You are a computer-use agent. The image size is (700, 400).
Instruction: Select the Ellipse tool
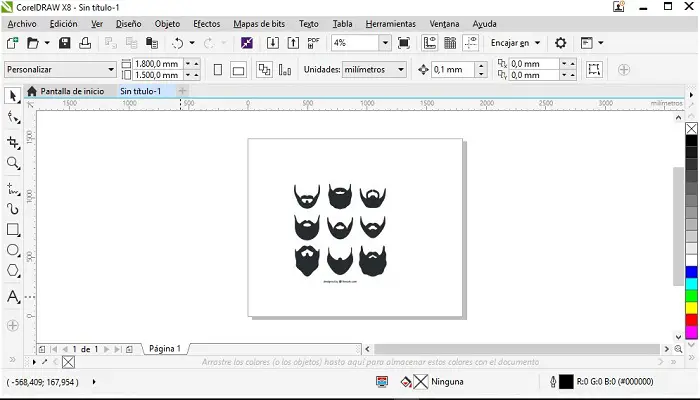(13, 250)
